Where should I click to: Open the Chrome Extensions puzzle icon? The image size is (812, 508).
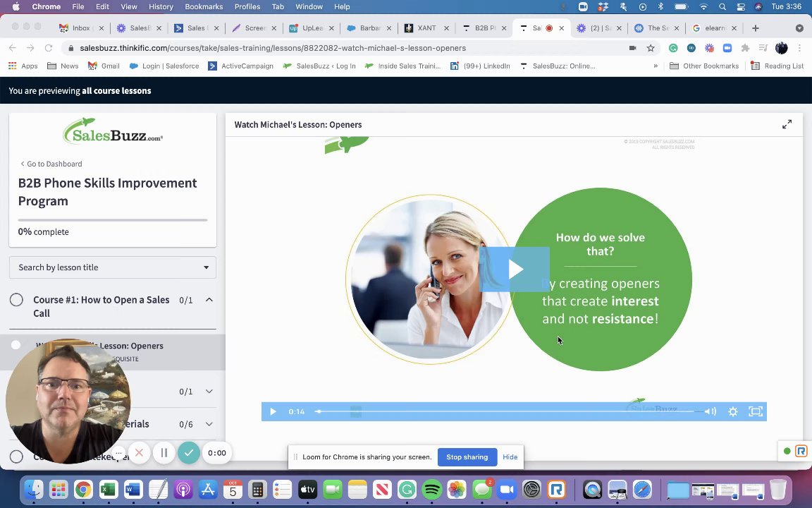click(x=745, y=48)
